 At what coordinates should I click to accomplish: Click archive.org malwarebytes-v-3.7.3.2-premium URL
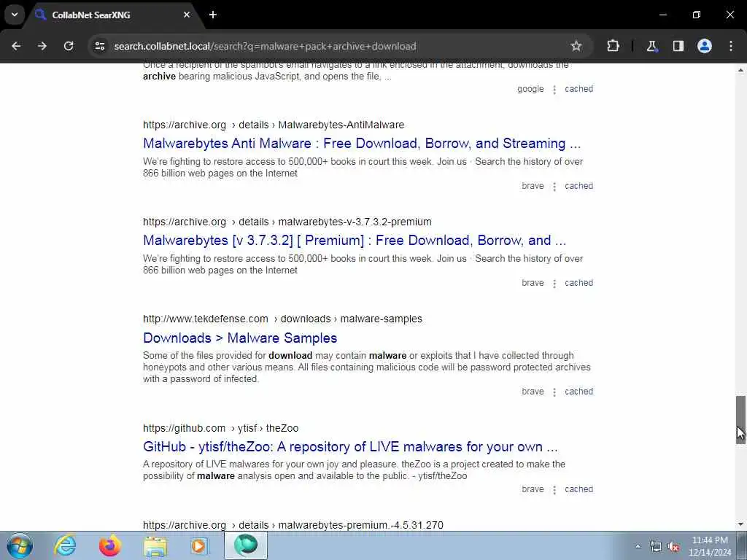point(287,222)
